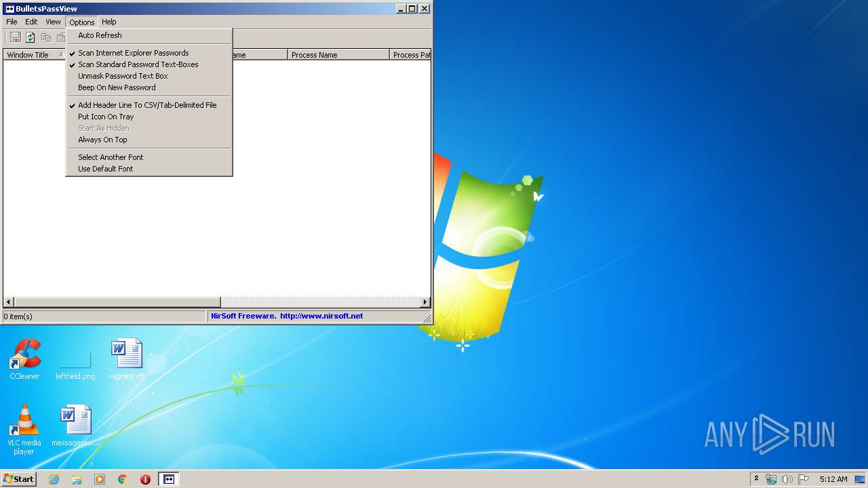Click the Save Selected Items toolbar icon
868x488 pixels.
click(x=16, y=37)
